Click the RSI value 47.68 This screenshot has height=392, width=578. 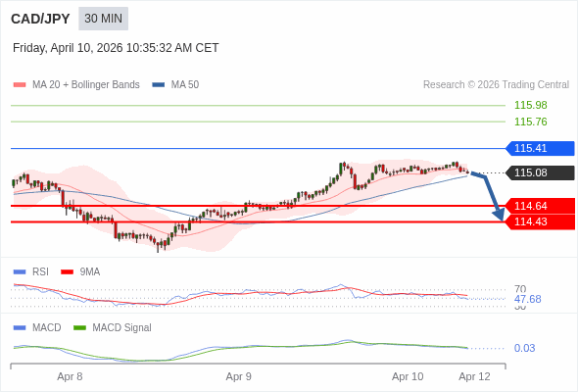click(528, 299)
